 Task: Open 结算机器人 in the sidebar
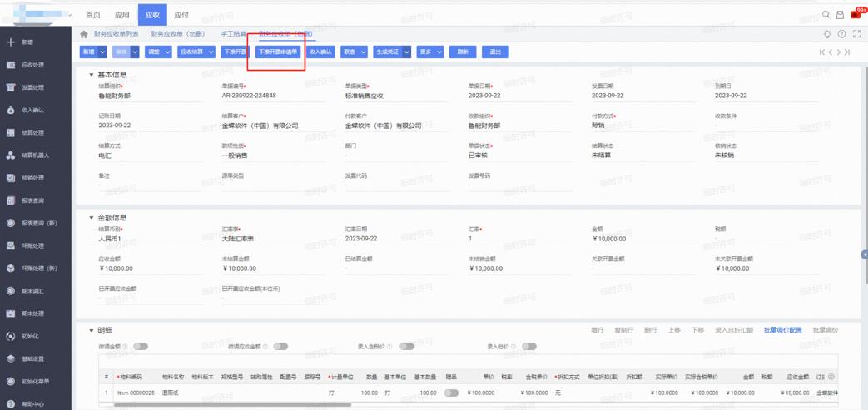click(36, 156)
